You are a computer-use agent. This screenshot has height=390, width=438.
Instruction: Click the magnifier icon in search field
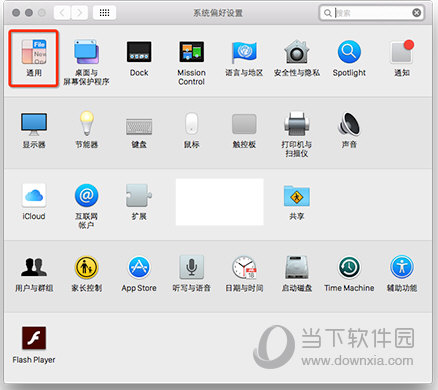[328, 13]
